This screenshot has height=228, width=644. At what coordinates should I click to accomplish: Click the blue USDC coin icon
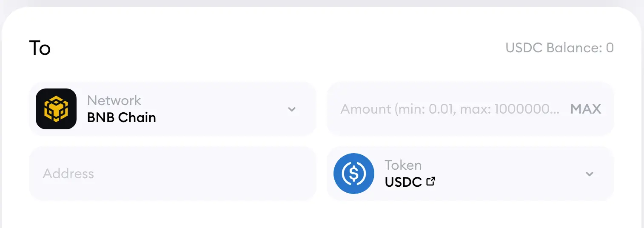pyautogui.click(x=354, y=174)
